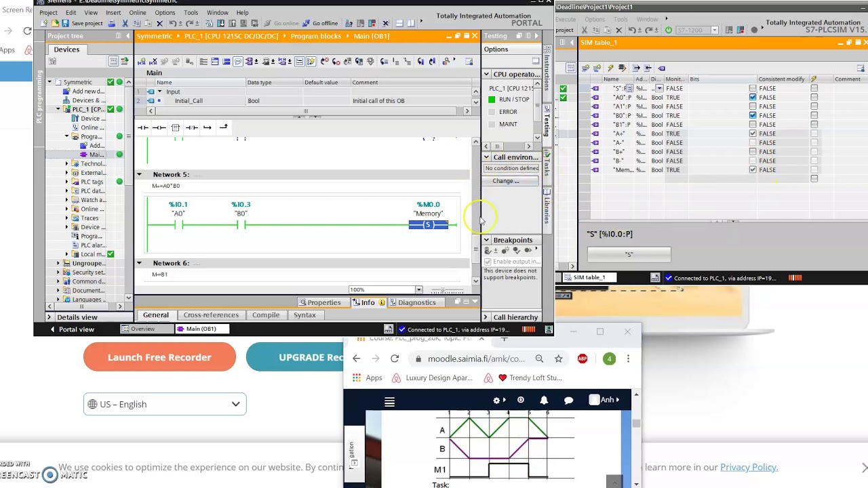Delete selection using X icon in TIA Portal
868x488 pixels.
point(159,23)
